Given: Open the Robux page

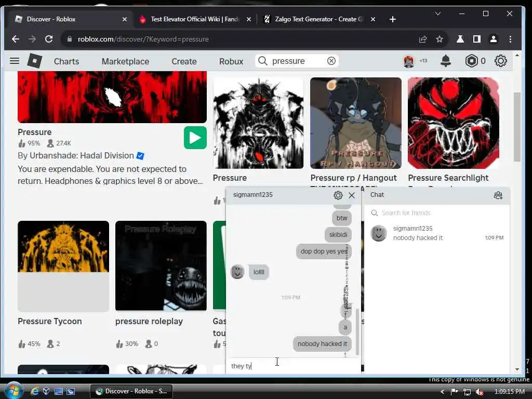Looking at the screenshot, I should [231, 61].
